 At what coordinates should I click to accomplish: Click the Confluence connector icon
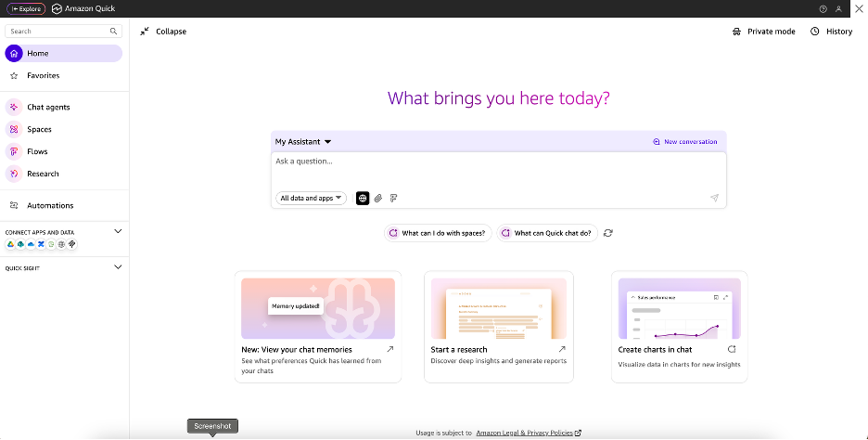pos(41,244)
